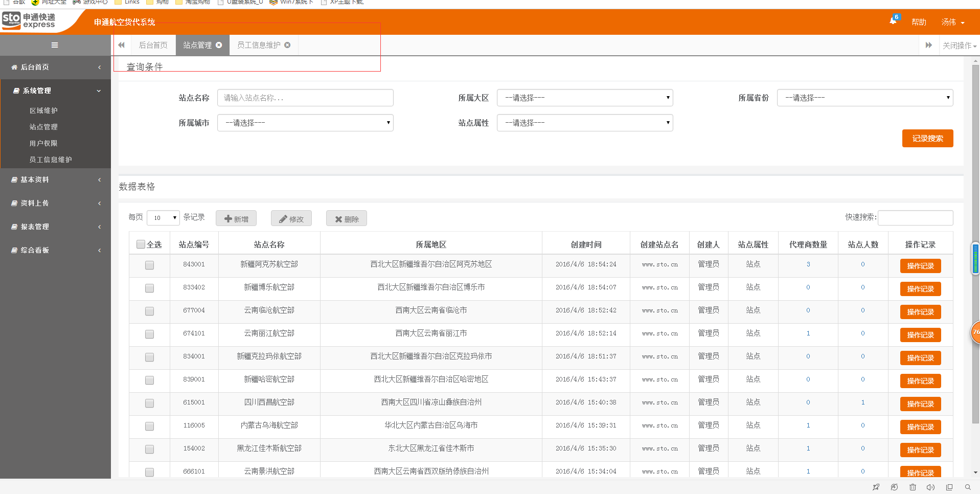Click the speaker volume icon in the bottom bar
Image resolution: width=980 pixels, height=494 pixels.
coord(930,487)
